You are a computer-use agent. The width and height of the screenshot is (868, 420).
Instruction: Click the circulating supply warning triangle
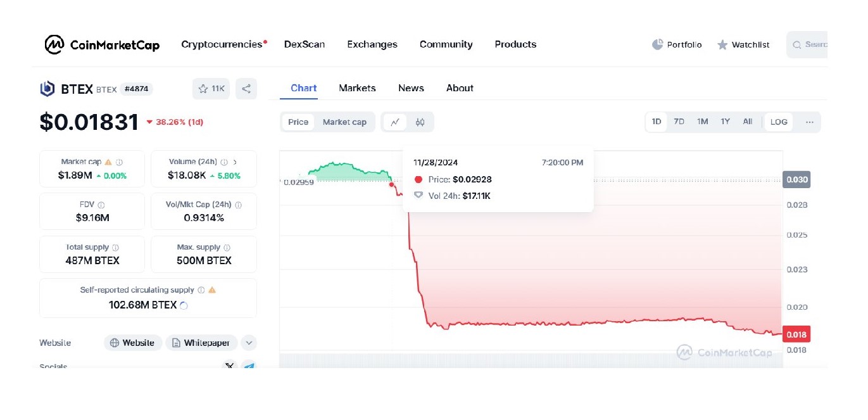tap(212, 290)
